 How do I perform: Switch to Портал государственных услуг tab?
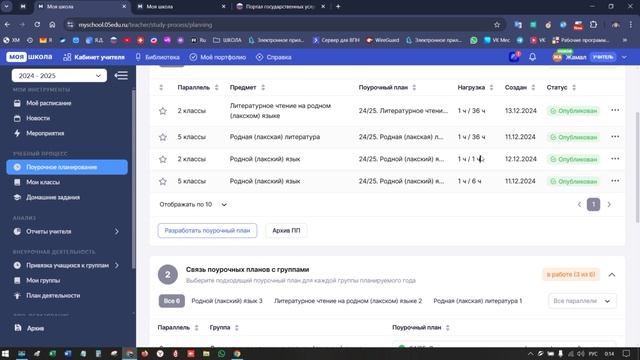281,7
